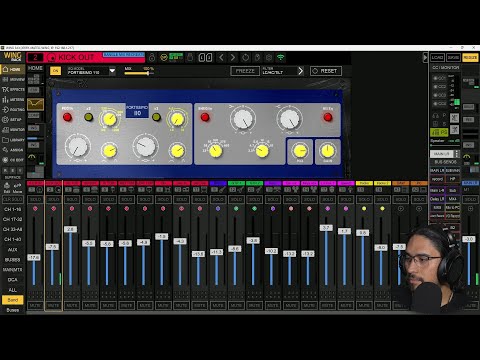Open the Assign section in sidebar
Screen dimensions: 480x360
(13, 150)
